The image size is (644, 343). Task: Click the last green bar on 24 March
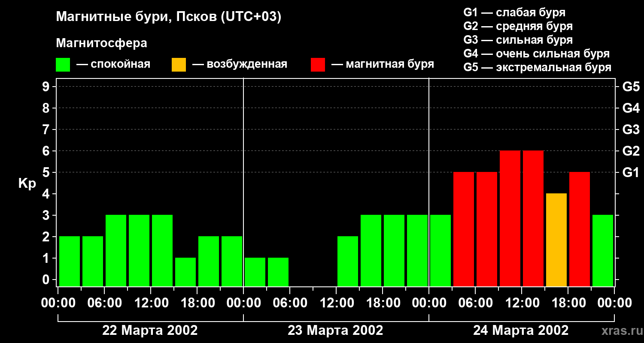(x=603, y=250)
